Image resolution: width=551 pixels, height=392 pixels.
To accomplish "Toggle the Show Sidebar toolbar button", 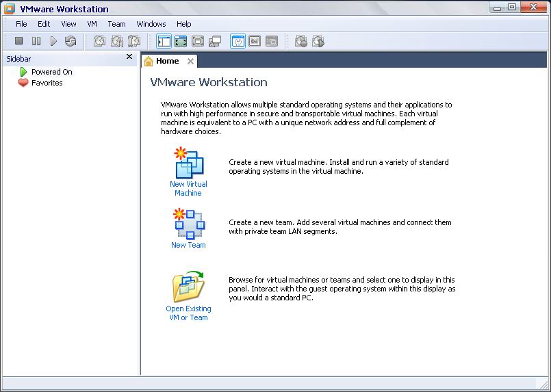I will (164, 41).
